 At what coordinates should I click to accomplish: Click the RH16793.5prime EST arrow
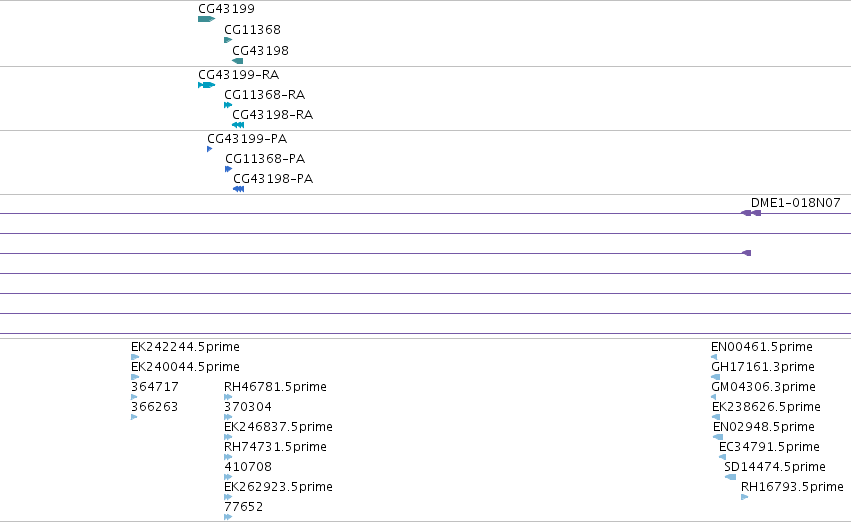745,496
